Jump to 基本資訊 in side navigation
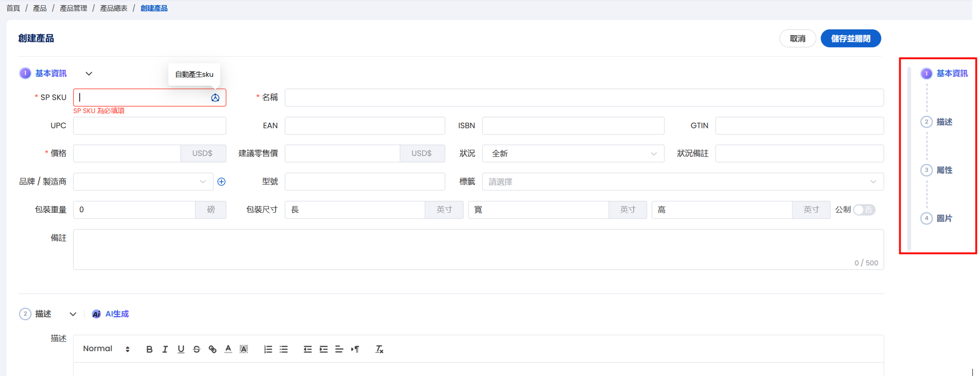The image size is (980, 381). click(x=952, y=73)
